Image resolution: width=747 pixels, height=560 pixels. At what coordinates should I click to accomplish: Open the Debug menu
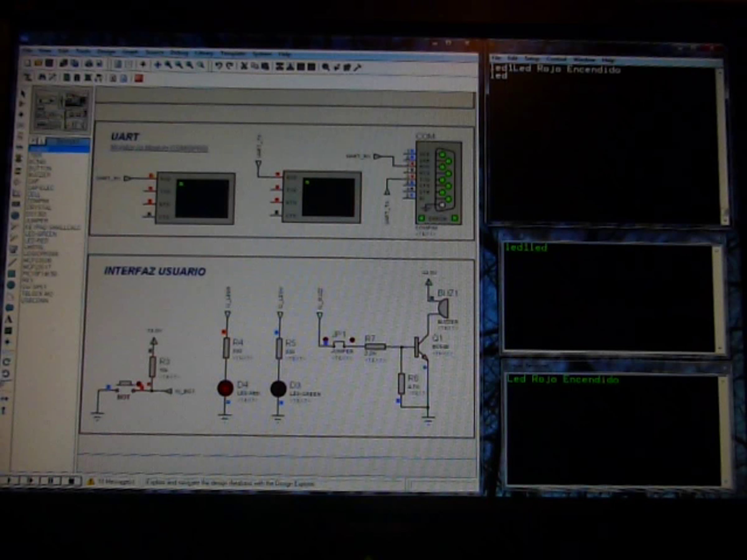(x=179, y=53)
